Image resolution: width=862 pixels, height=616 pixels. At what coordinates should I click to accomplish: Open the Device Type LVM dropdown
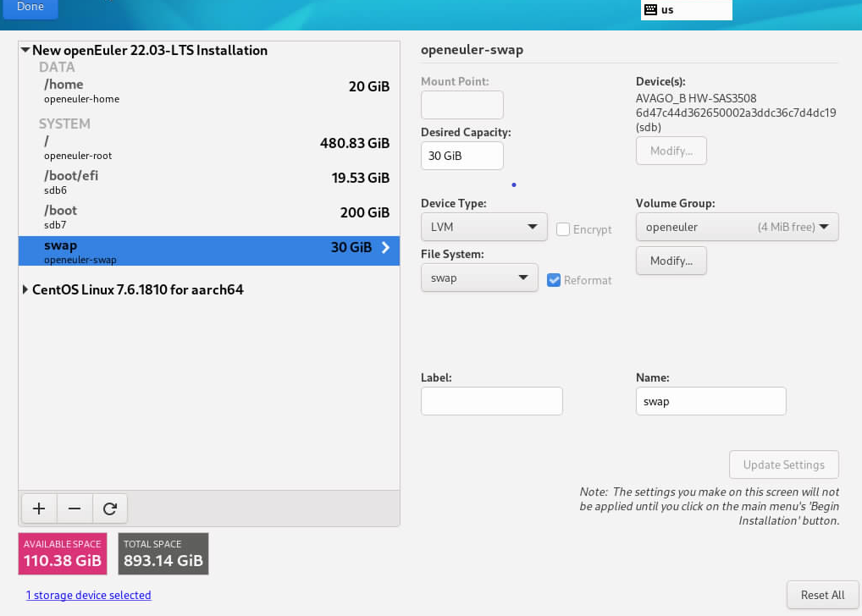[483, 227]
